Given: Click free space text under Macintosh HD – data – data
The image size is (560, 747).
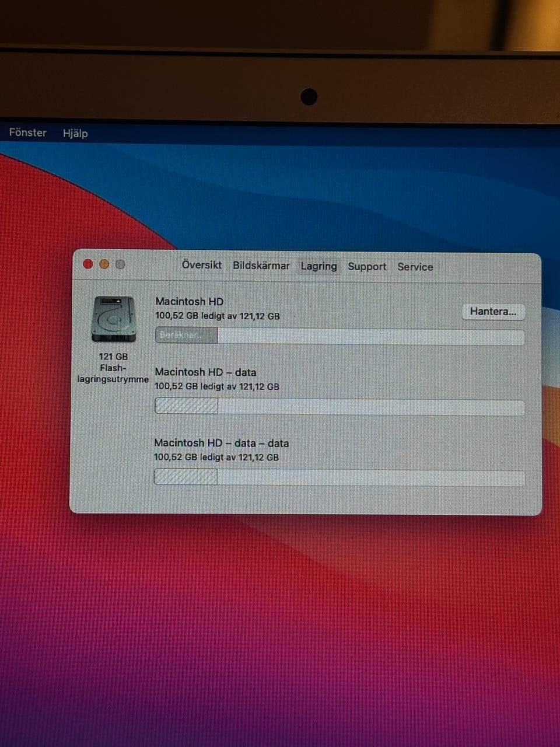Looking at the screenshot, I should click(216, 458).
